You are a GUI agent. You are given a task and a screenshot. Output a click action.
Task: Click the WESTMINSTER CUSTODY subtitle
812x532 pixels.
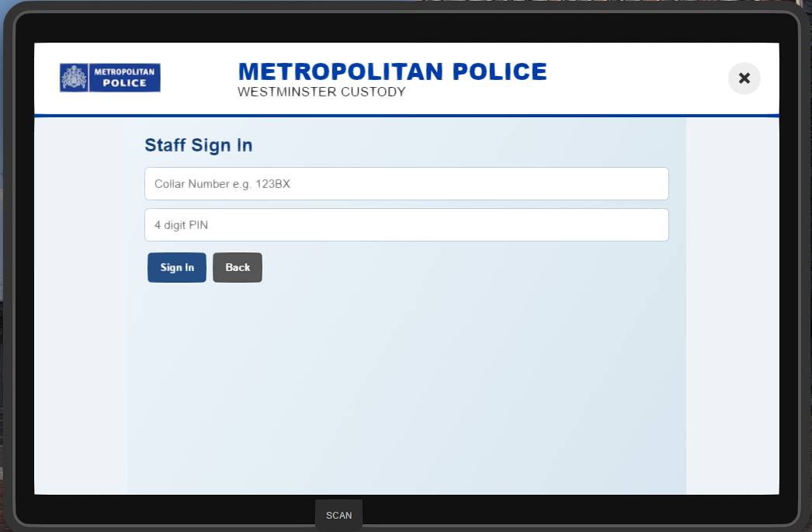click(x=321, y=92)
